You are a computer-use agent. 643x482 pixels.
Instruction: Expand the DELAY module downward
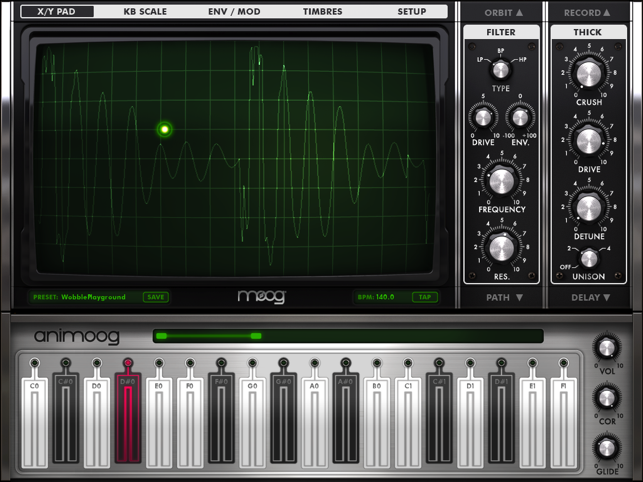tap(589, 297)
